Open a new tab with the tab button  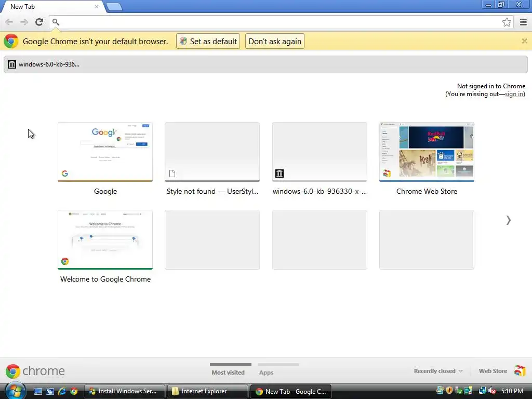click(114, 6)
